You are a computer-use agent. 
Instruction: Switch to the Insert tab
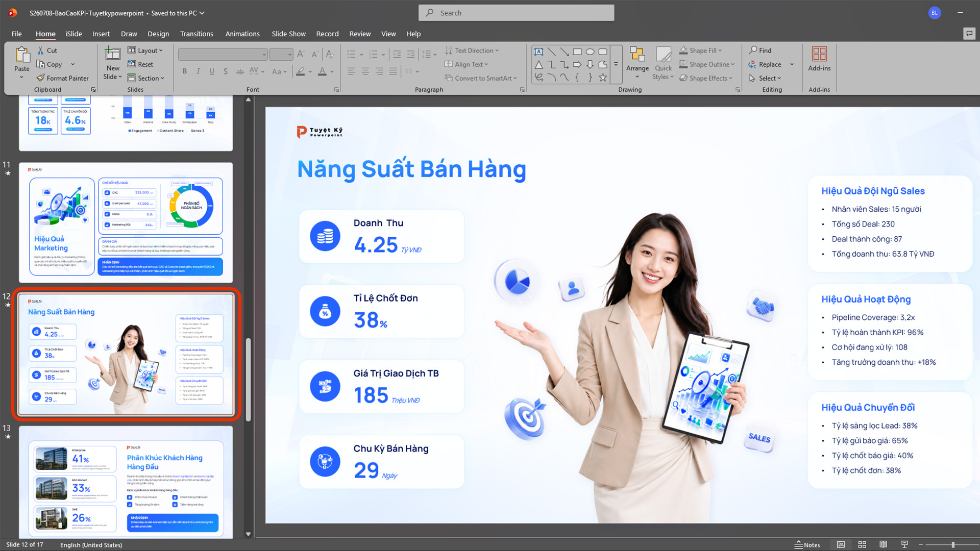[101, 34]
